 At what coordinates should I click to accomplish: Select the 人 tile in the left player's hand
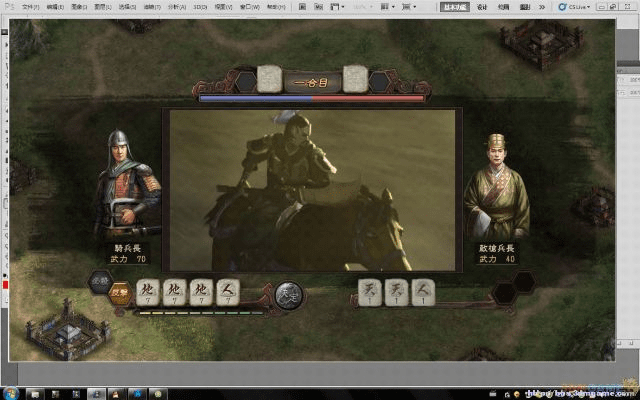click(229, 291)
